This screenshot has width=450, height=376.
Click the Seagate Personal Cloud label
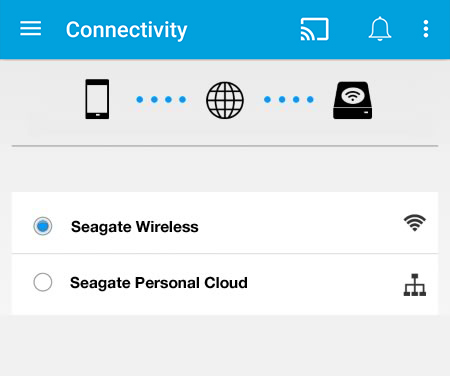(159, 283)
